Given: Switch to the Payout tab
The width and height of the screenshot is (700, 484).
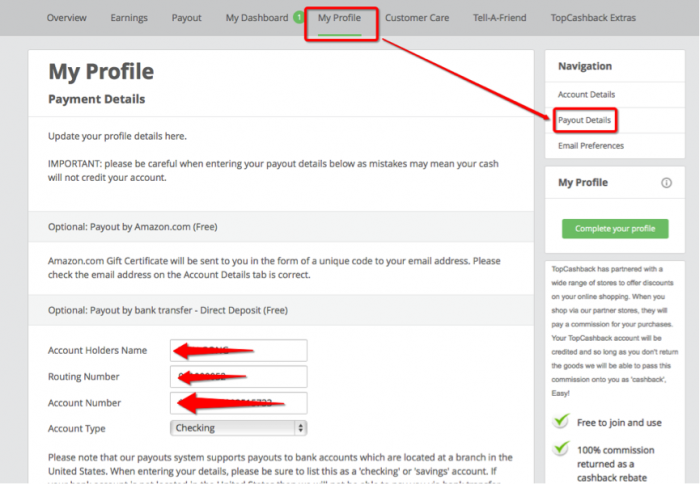Looking at the screenshot, I should [x=187, y=18].
